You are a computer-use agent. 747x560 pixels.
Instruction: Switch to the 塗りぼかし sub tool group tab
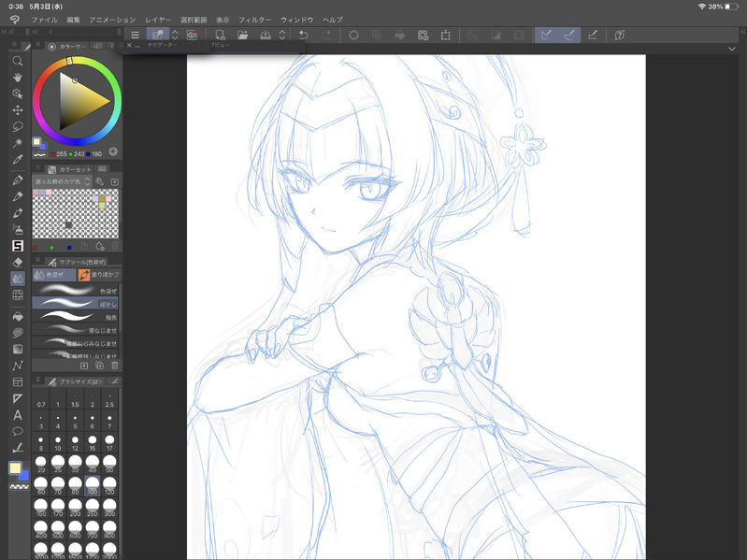coord(99,275)
